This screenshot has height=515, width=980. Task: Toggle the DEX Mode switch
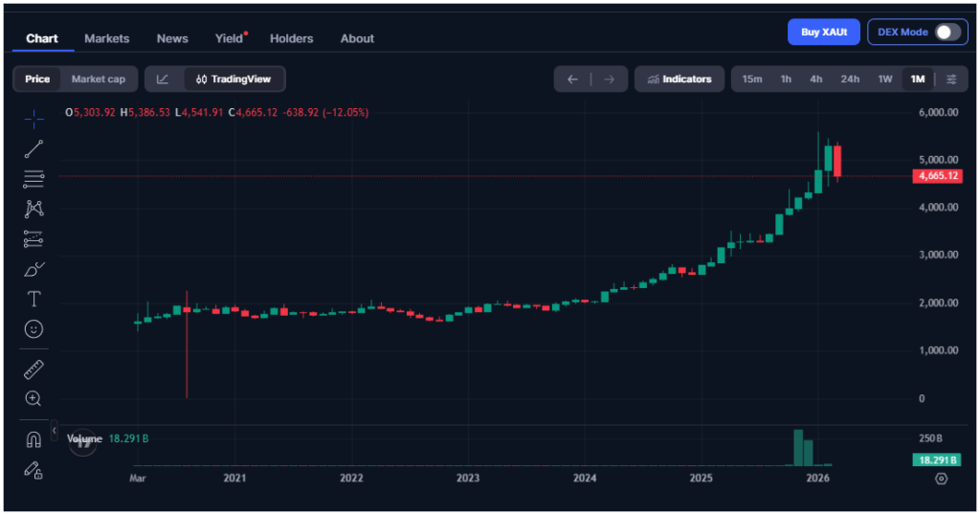coord(947,32)
